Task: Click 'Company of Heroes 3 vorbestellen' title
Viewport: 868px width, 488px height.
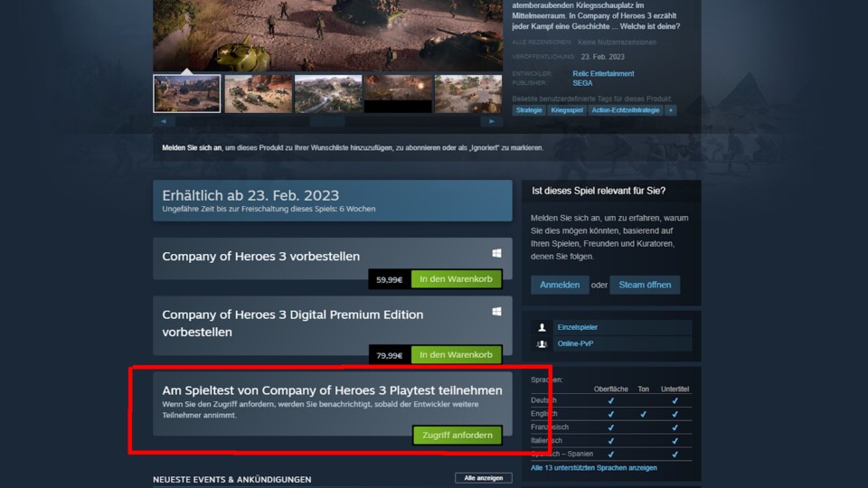Action: click(x=260, y=256)
